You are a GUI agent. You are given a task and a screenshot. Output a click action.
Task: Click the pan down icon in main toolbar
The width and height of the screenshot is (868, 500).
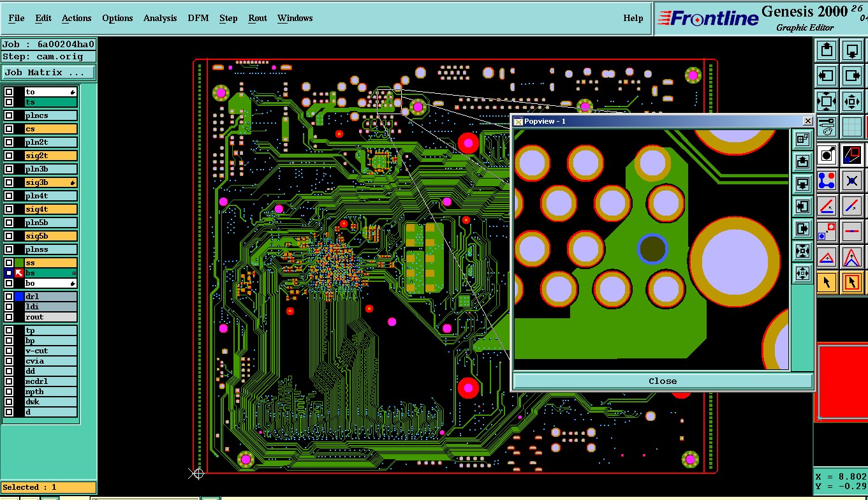[852, 50]
